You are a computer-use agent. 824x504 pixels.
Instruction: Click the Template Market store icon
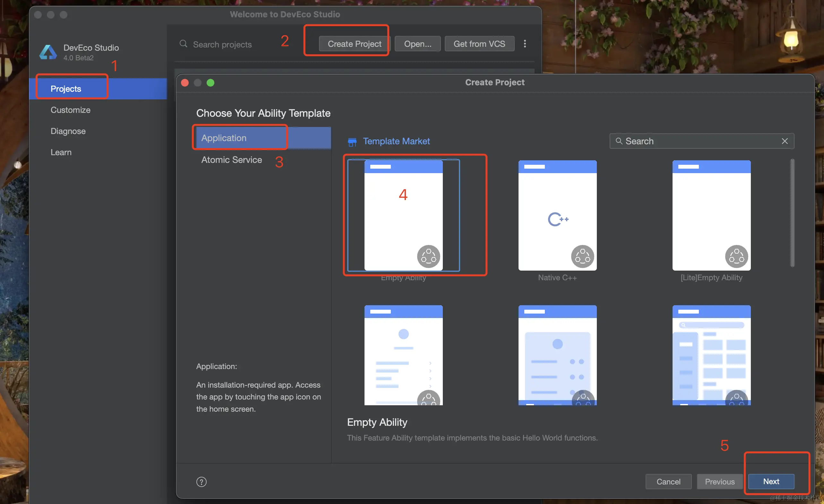coord(352,142)
